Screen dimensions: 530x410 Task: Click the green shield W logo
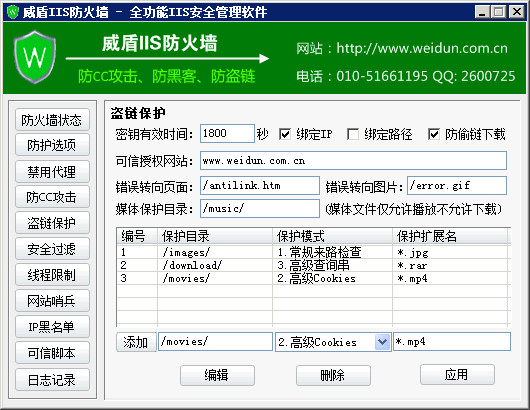click(34, 57)
